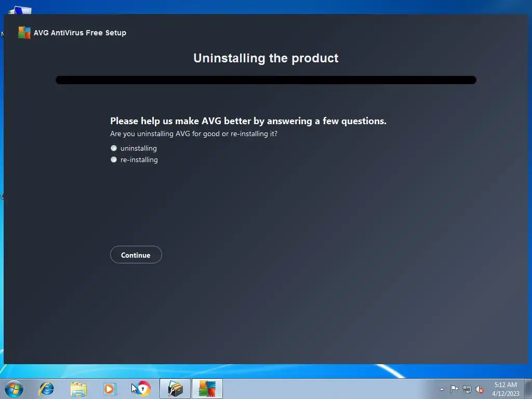Open the Windows Start menu
Screen dimensions: 532x399
[x=14, y=389]
